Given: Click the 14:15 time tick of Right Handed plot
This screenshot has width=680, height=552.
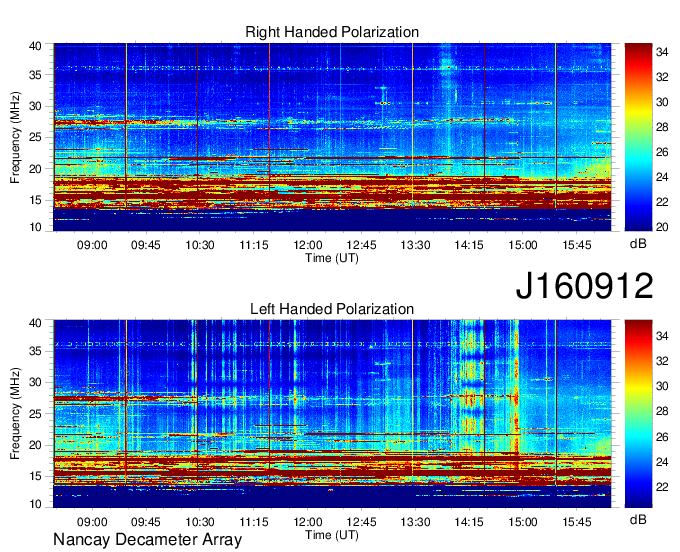Looking at the screenshot, I should point(469,245).
